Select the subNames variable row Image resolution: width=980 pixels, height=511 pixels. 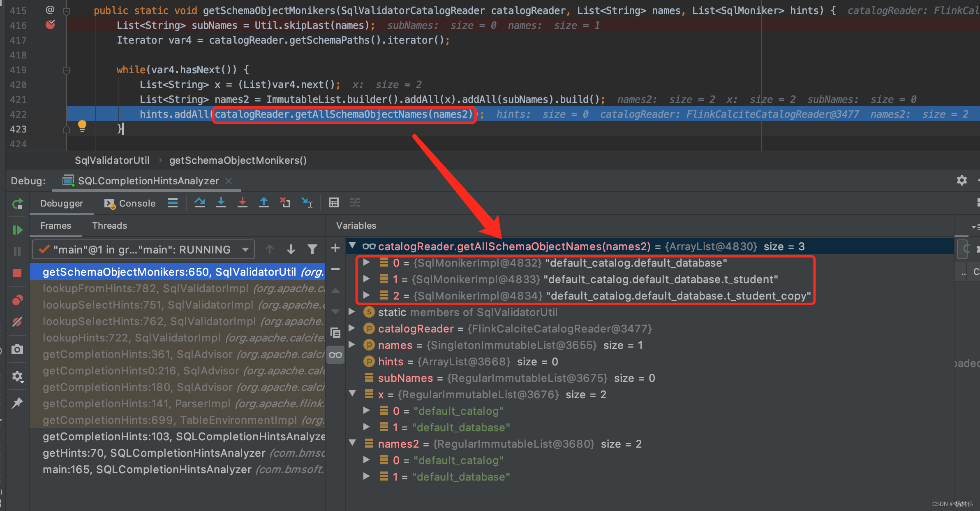pyautogui.click(x=649, y=378)
